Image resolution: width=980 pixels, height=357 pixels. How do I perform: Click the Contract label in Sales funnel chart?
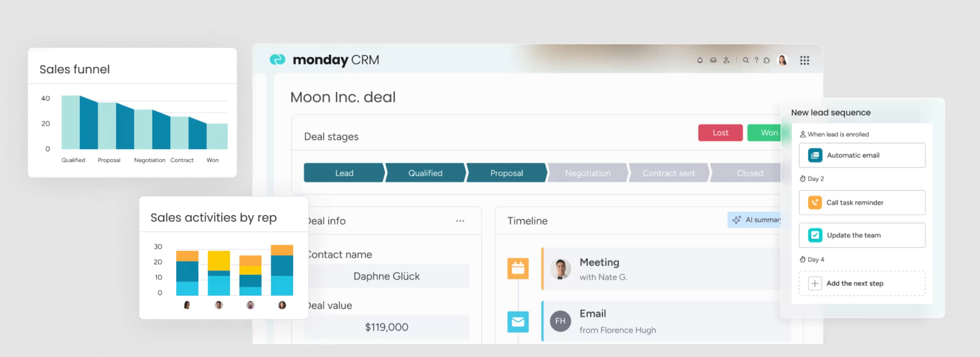click(x=182, y=160)
